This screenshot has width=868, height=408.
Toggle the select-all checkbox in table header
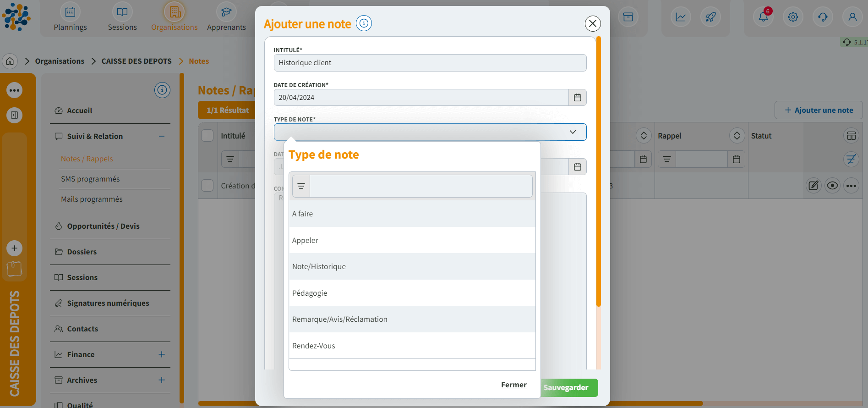[207, 136]
